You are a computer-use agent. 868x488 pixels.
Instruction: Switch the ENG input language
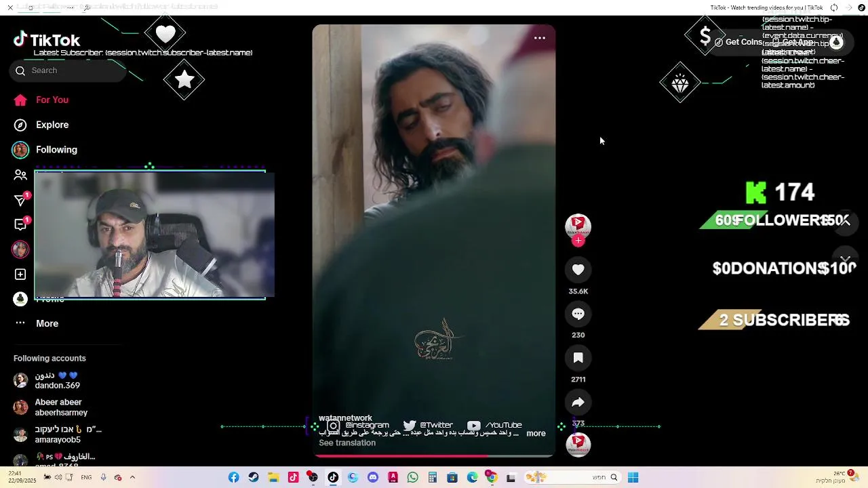click(86, 478)
